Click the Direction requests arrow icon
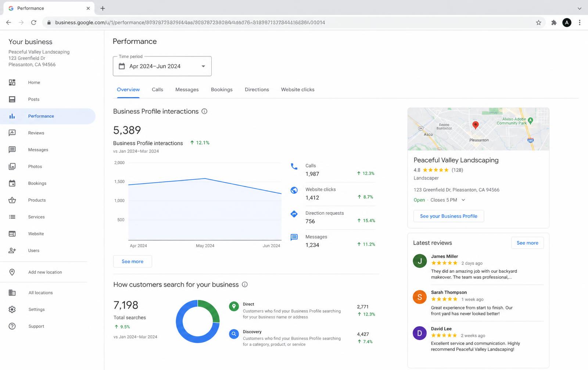 [294, 214]
